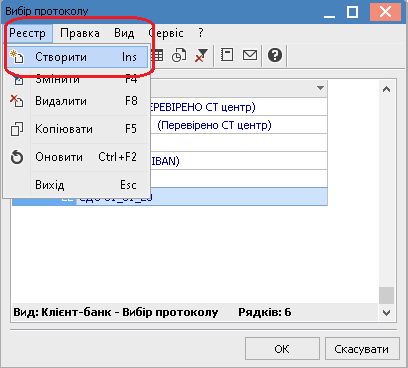Click the table view toolbar icon
408x368 pixels.
pos(158,55)
